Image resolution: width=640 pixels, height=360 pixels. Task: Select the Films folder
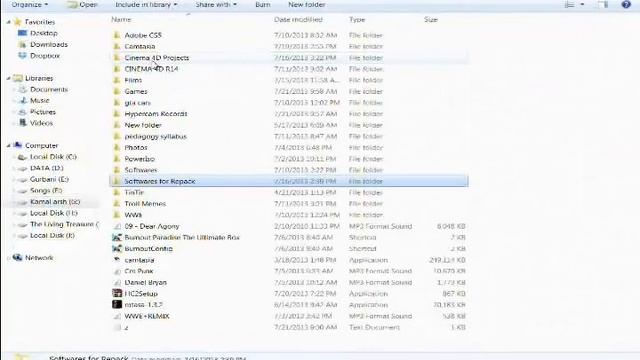[133, 80]
